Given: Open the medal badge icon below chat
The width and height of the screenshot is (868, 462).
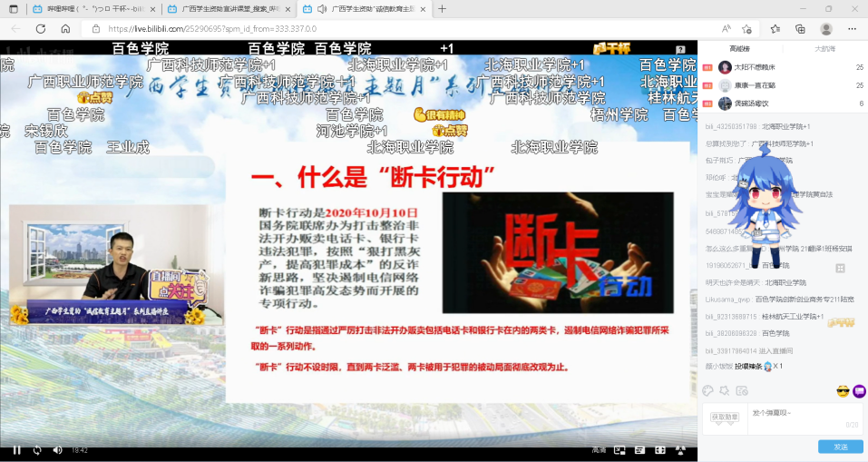Looking at the screenshot, I should pos(725,390).
